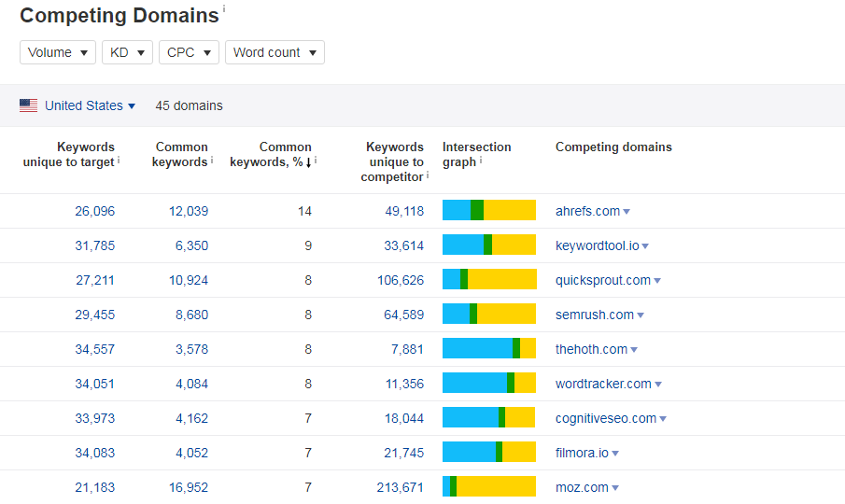845x504 pixels.
Task: Sort by Keywords unique to competitor header
Action: point(392,161)
